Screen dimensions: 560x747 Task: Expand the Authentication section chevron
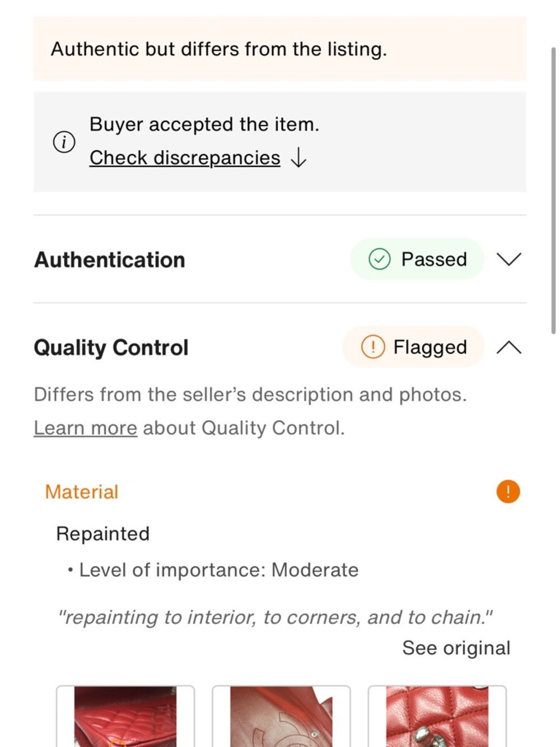tap(508, 259)
